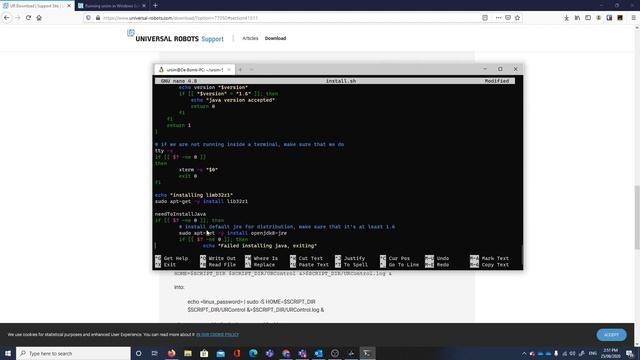Open tracking protection shield icon
The height and width of the screenshot is (360, 640).
88,18
